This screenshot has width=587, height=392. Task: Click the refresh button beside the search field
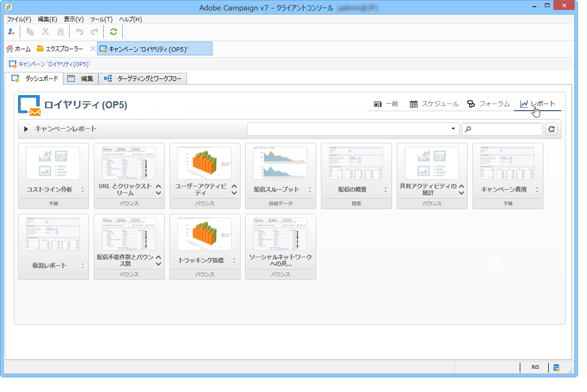551,129
